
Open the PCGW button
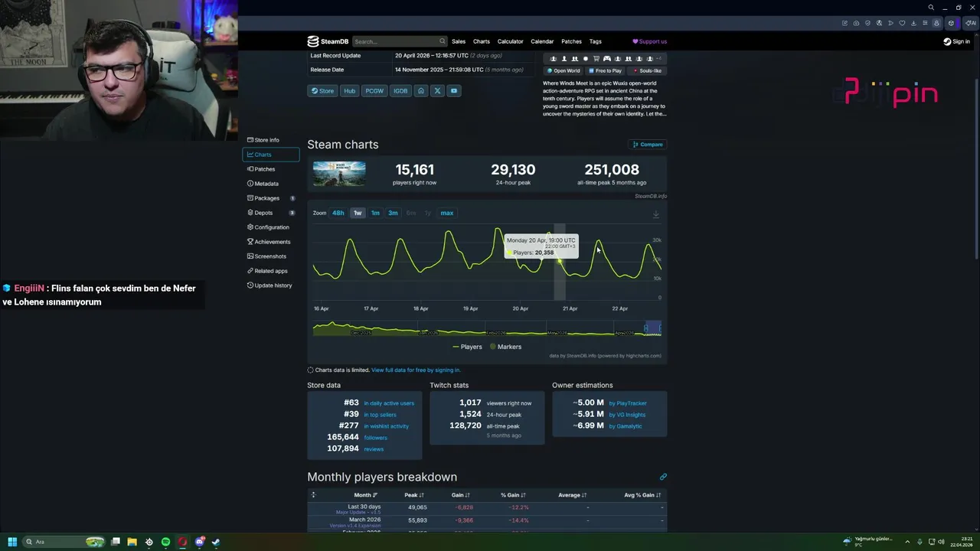[374, 90]
